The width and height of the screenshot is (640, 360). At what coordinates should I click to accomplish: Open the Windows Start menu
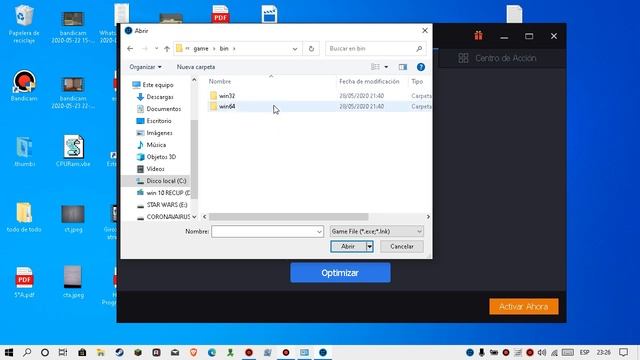click(9, 352)
